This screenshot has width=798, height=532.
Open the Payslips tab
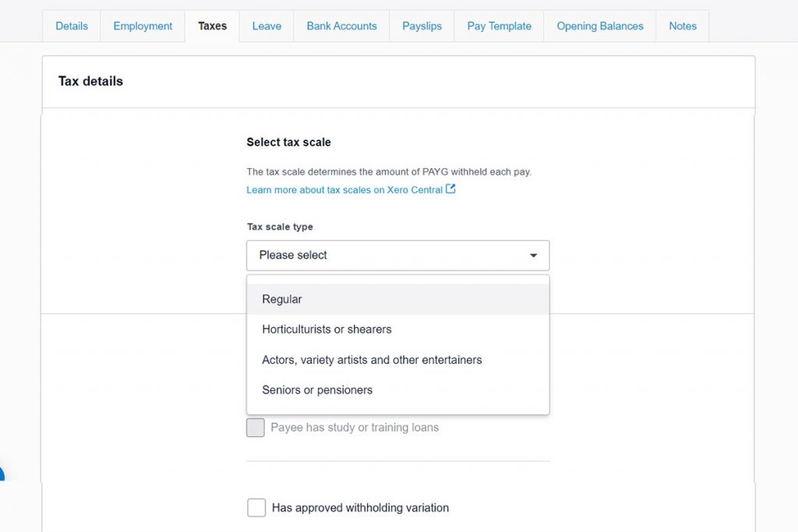coord(422,26)
